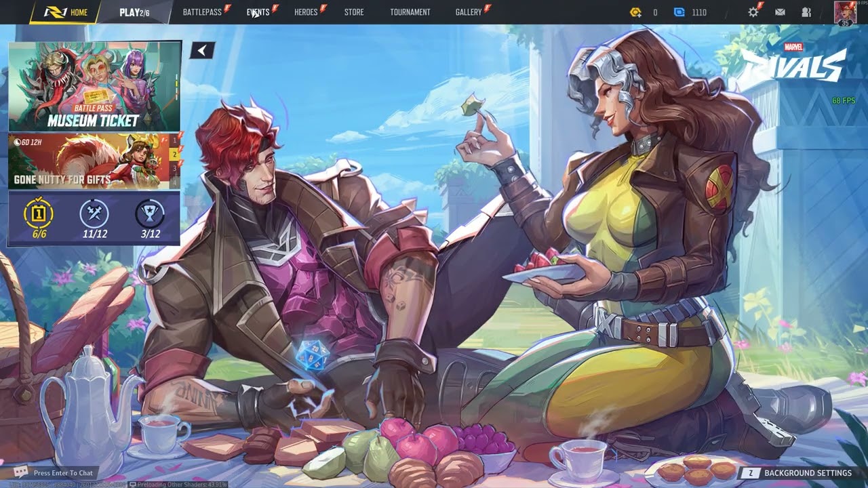Viewport: 868px width, 488px height.
Task: Open the Tournament tab
Action: tap(410, 12)
